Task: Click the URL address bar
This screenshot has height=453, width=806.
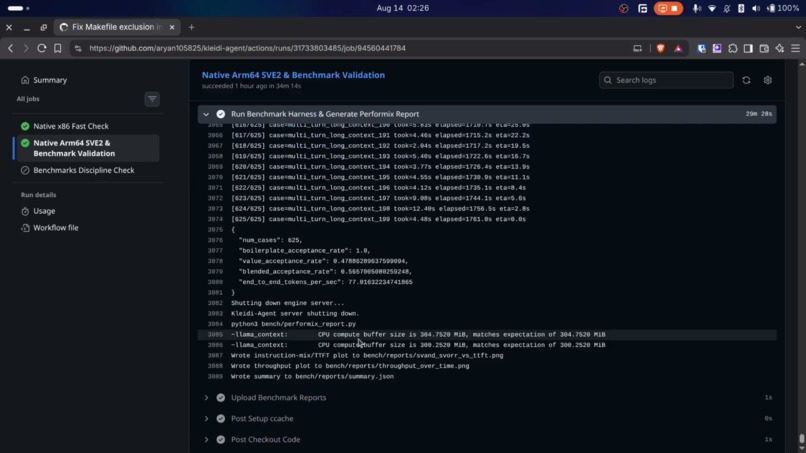Action: click(x=355, y=48)
